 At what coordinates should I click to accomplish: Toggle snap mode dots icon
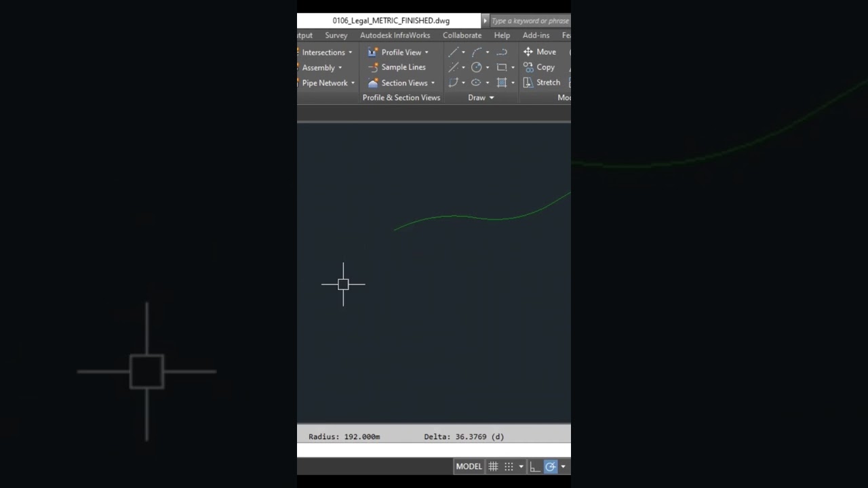(x=509, y=466)
